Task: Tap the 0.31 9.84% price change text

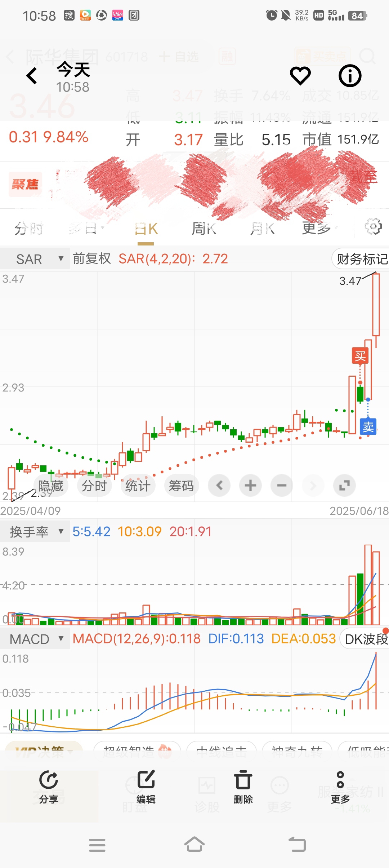Action: pyautogui.click(x=49, y=137)
